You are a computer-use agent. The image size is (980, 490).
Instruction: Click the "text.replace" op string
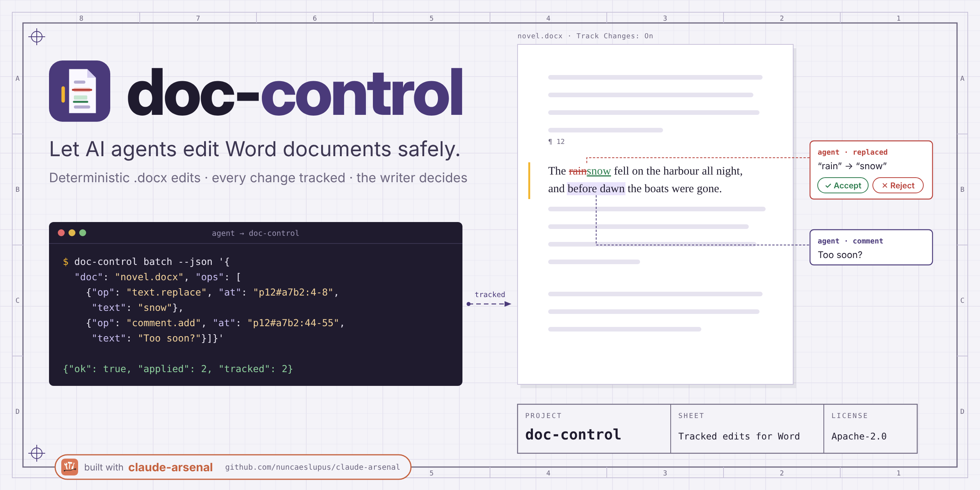coord(167,292)
